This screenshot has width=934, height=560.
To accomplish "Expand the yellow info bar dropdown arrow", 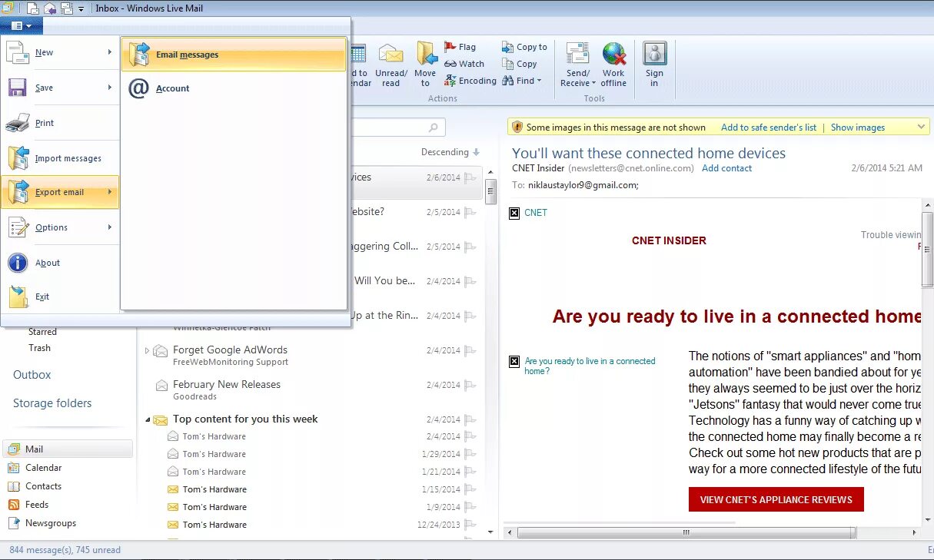I will [x=922, y=127].
